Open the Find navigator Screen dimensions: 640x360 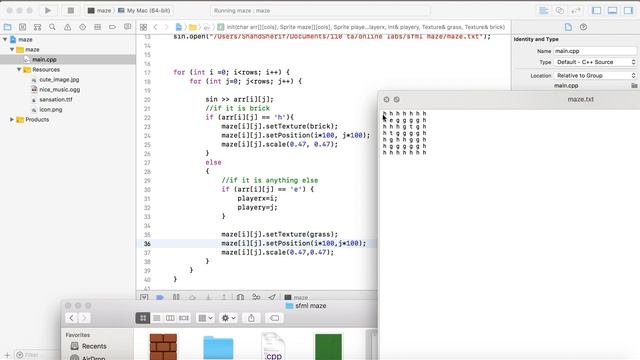click(52, 27)
